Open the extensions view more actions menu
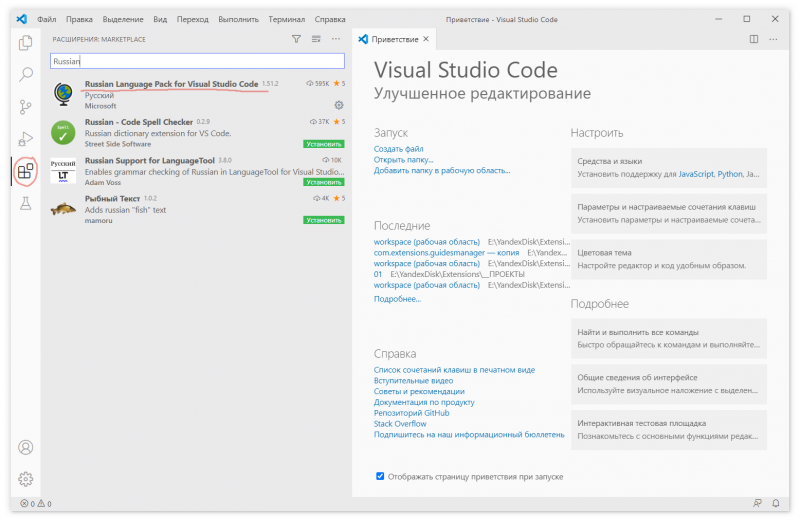The width and height of the screenshot is (800, 520). pyautogui.click(x=337, y=39)
